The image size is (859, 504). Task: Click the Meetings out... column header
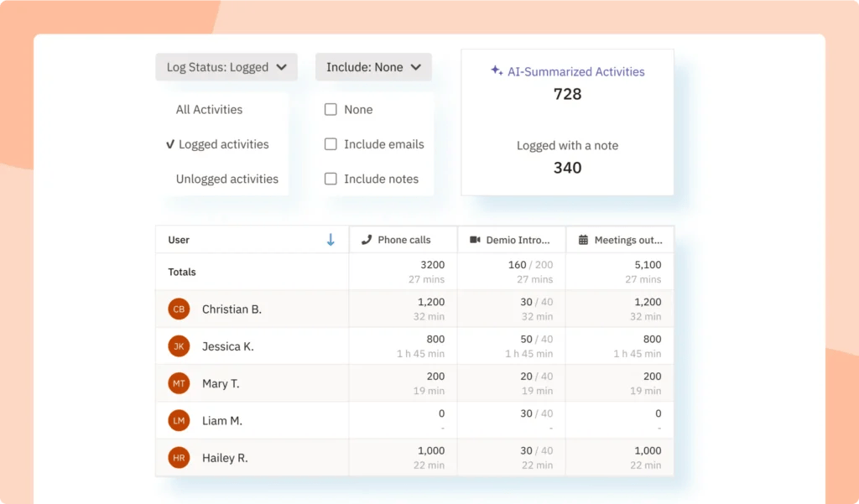tap(620, 239)
